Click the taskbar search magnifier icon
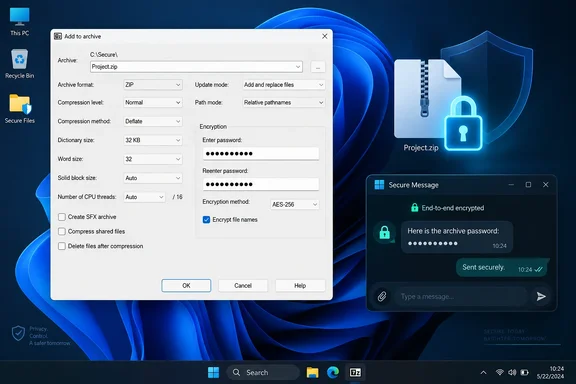The image size is (576, 384). pos(236,372)
